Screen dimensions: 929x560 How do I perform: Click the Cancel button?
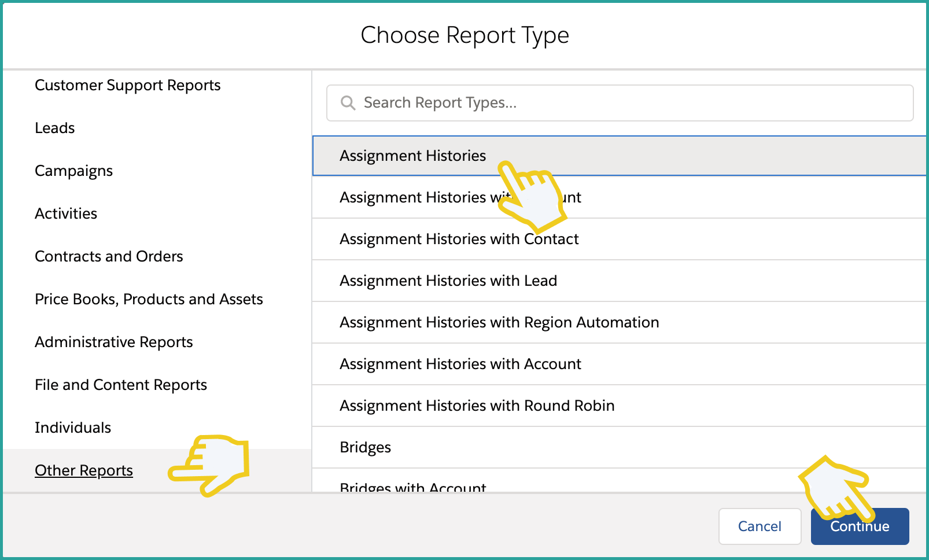(760, 526)
